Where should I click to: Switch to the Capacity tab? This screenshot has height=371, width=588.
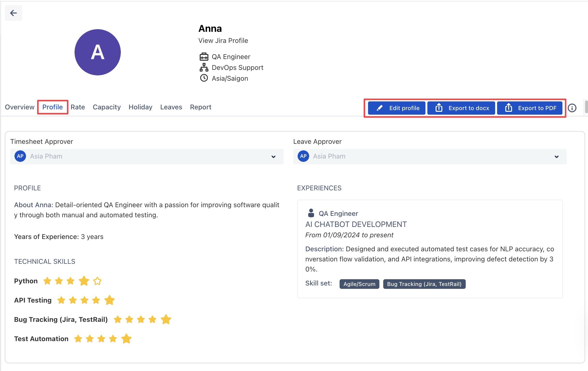pyautogui.click(x=107, y=107)
